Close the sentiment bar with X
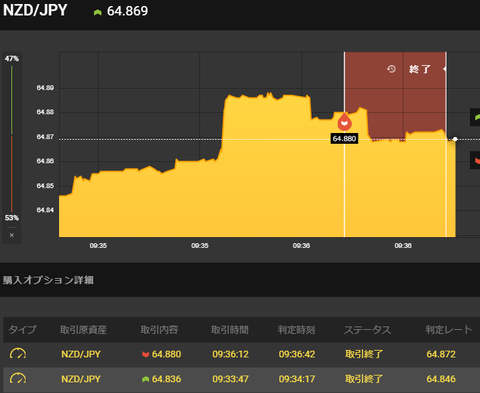The width and height of the screenshot is (480, 393). coord(12,235)
